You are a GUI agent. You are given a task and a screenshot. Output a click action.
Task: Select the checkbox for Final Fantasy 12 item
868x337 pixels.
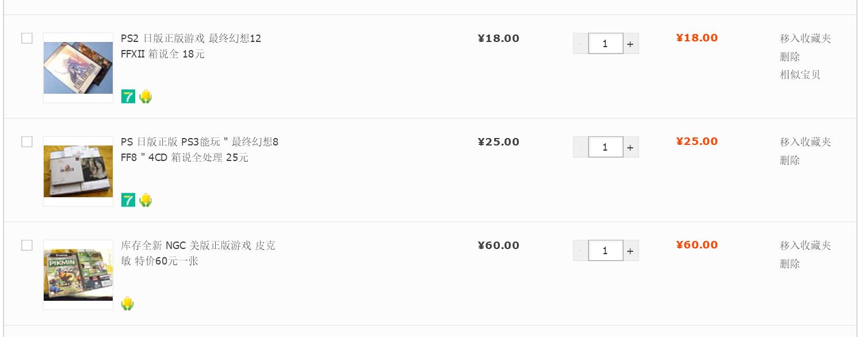27,39
